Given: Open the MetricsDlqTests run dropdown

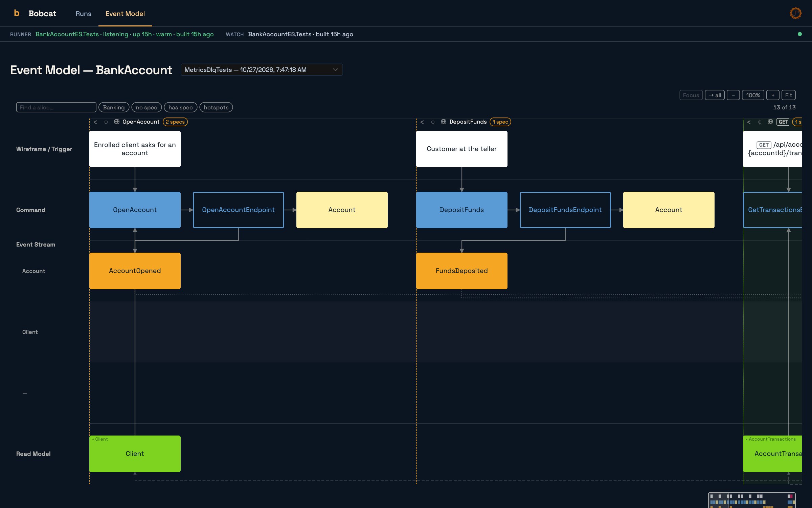Looking at the screenshot, I should [262, 70].
